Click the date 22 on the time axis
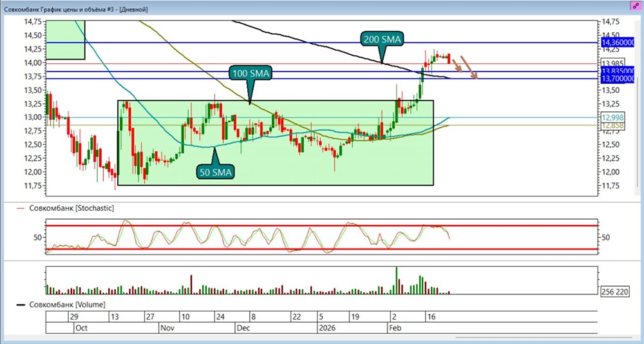Screen dimensions: 644x344 pos(296,318)
